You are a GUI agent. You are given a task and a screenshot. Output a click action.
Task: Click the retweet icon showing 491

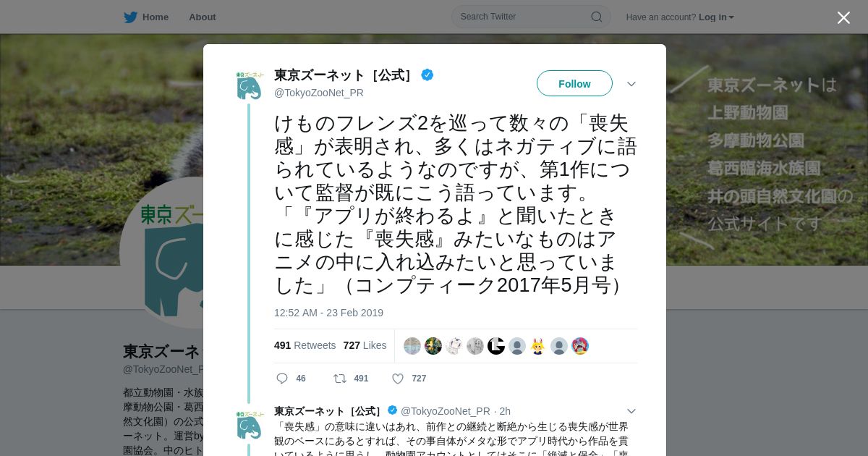pyautogui.click(x=339, y=379)
